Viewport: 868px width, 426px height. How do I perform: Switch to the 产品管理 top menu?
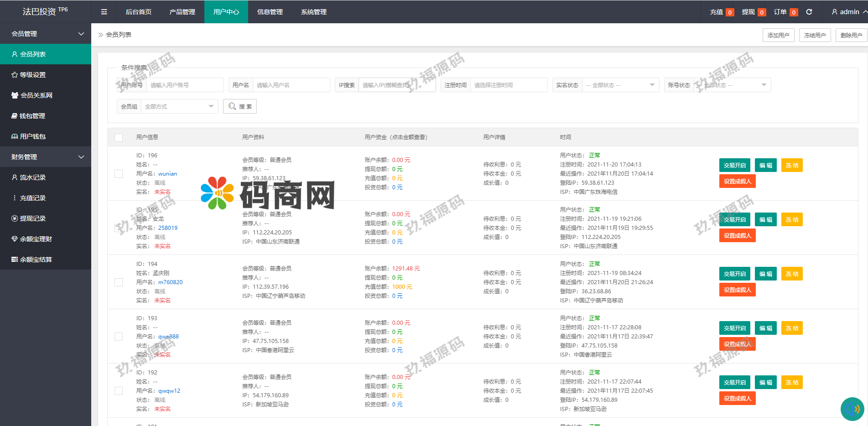pos(182,12)
